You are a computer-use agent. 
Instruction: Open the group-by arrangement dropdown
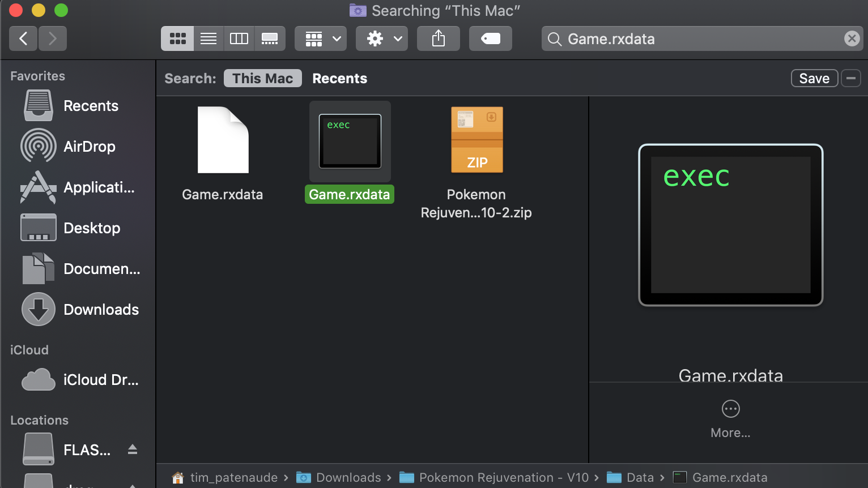point(321,38)
